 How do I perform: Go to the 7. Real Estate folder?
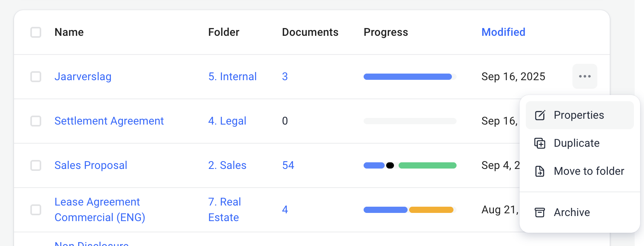224,210
